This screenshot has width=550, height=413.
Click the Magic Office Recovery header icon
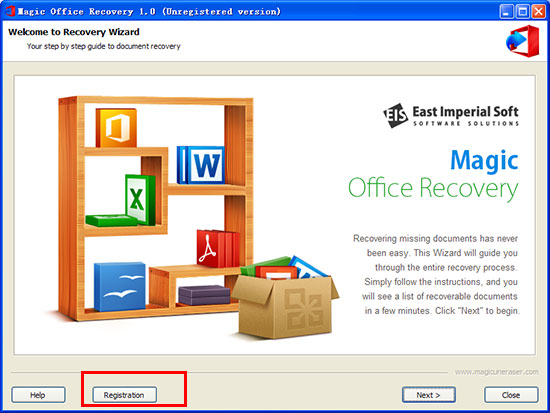(522, 41)
